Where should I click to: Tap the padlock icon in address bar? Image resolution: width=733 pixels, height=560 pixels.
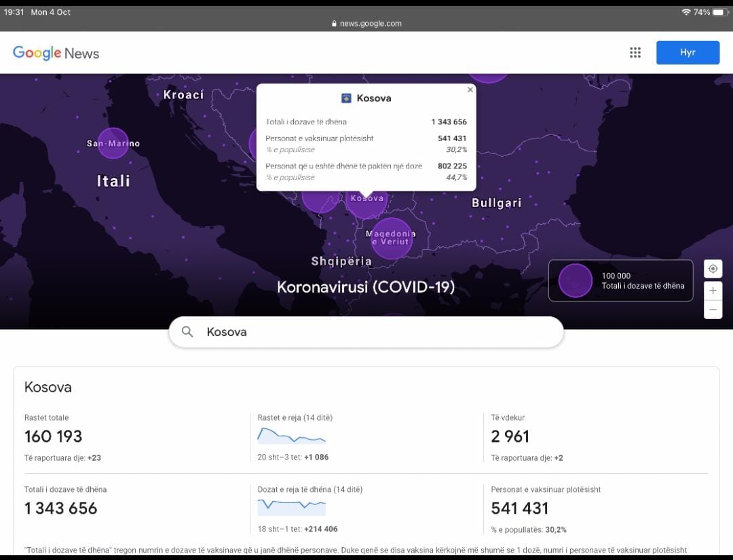[x=334, y=24]
